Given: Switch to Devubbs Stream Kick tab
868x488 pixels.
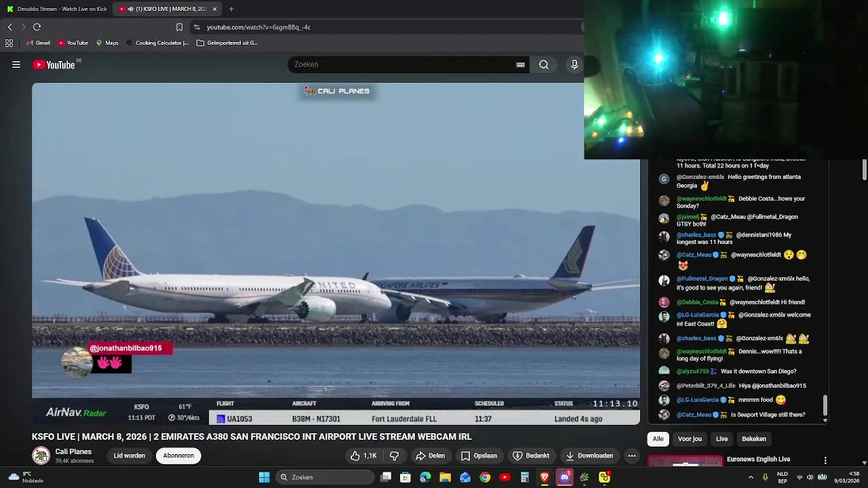Looking at the screenshot, I should click(56, 9).
